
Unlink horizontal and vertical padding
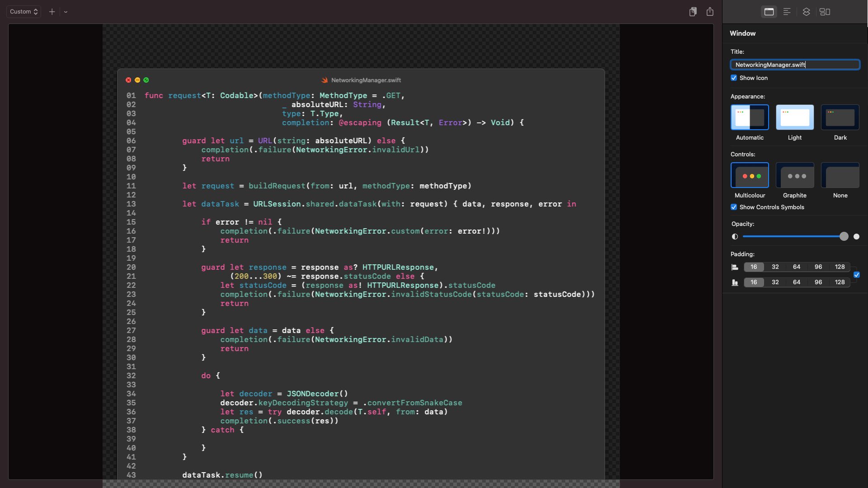tap(857, 275)
